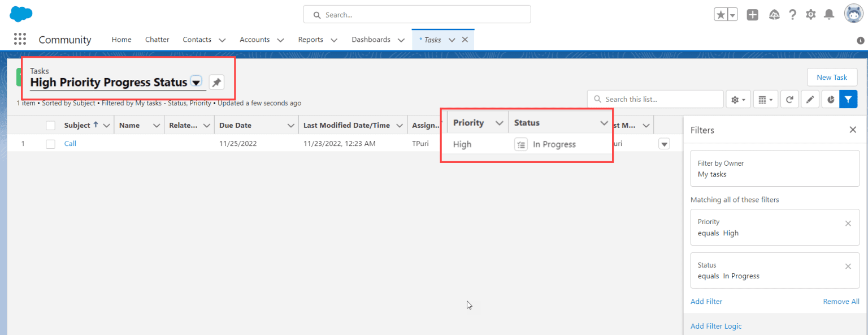Open notifications via the bell icon
868x335 pixels.
point(829,14)
